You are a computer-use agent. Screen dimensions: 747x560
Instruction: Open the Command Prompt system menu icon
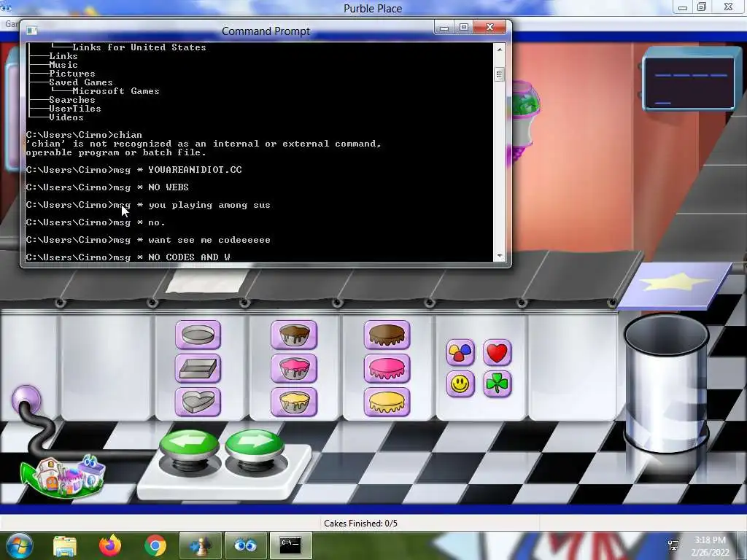tap(32, 31)
